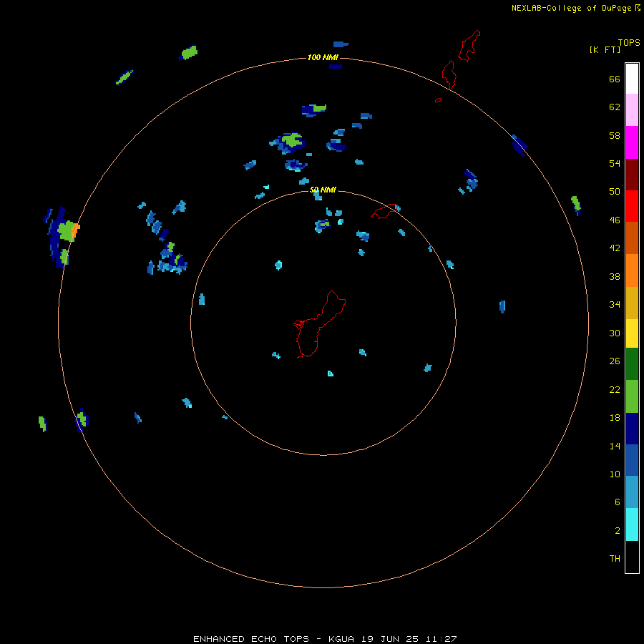Click the "TH" threshold label
The image size is (644, 644).
[615, 559]
